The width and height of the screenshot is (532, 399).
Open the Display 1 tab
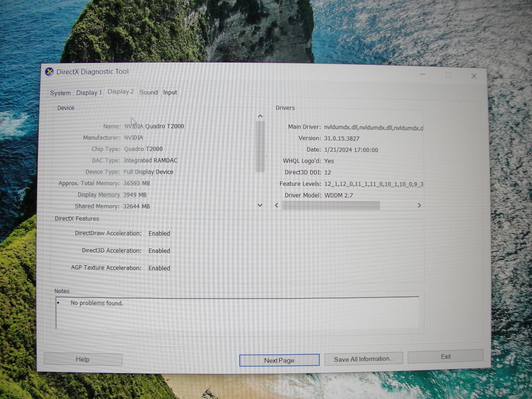(89, 93)
